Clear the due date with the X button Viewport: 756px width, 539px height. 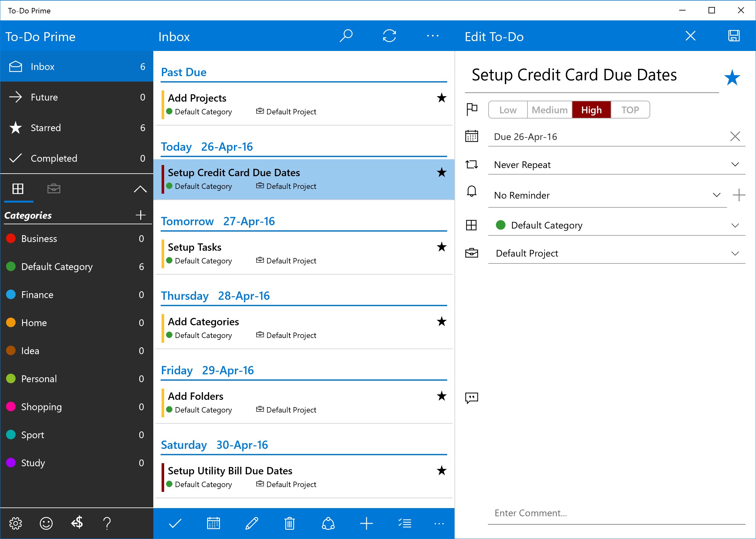[735, 136]
